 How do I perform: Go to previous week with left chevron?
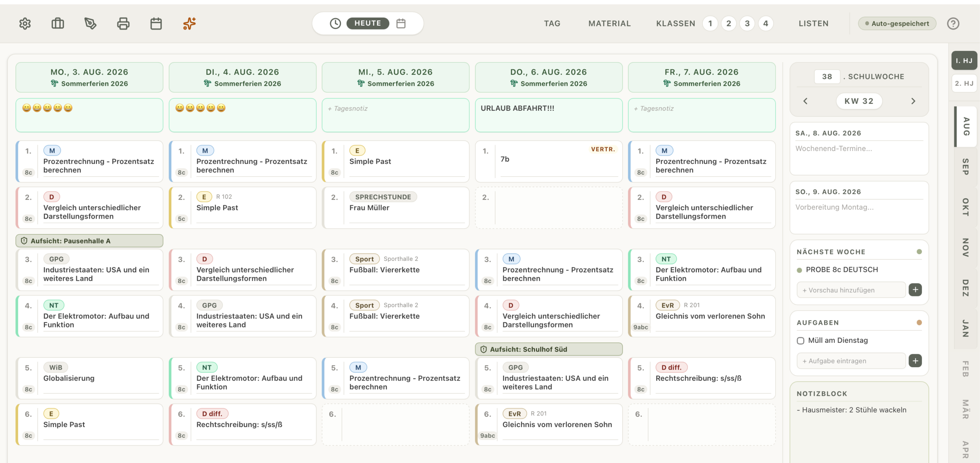coord(805,101)
